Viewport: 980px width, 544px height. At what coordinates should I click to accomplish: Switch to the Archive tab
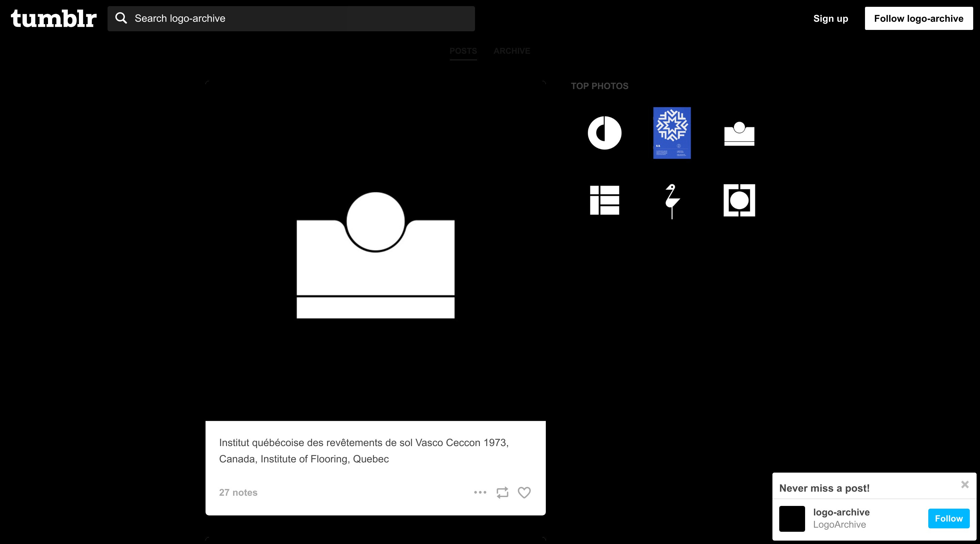512,51
